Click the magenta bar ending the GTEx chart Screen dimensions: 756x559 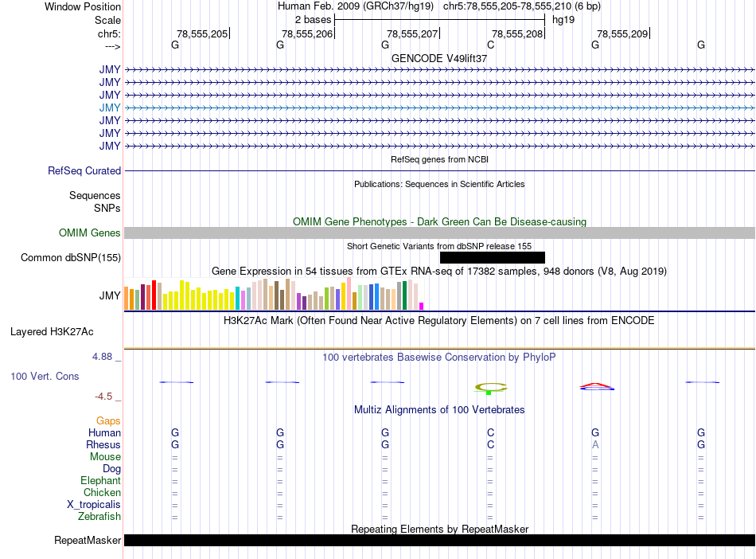point(422,306)
